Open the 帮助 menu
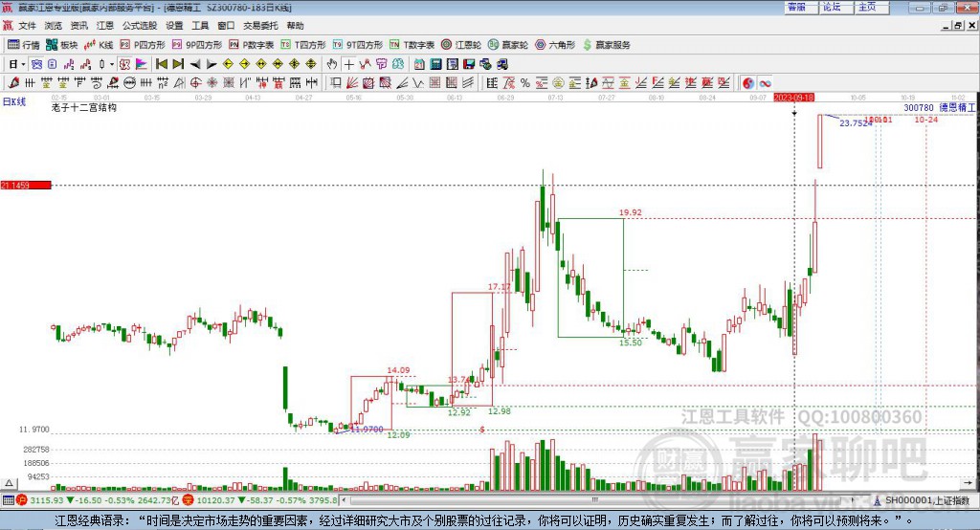The width and height of the screenshot is (980, 530). click(x=295, y=26)
